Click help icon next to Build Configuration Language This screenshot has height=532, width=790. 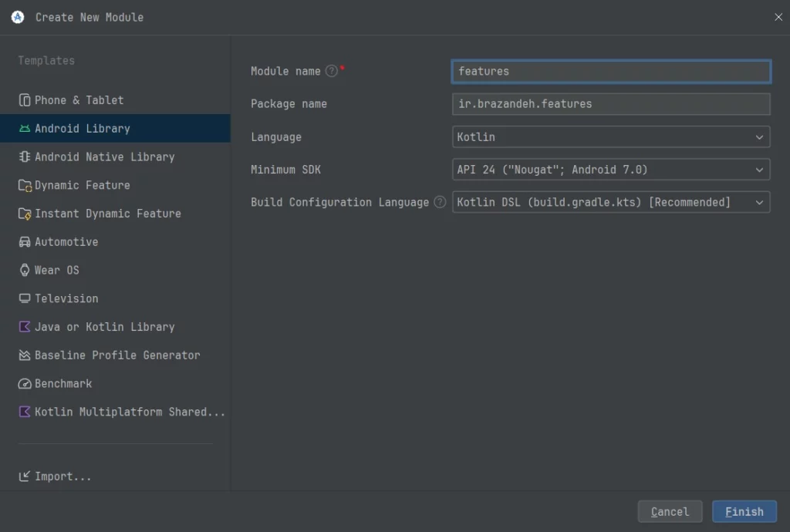click(x=440, y=202)
